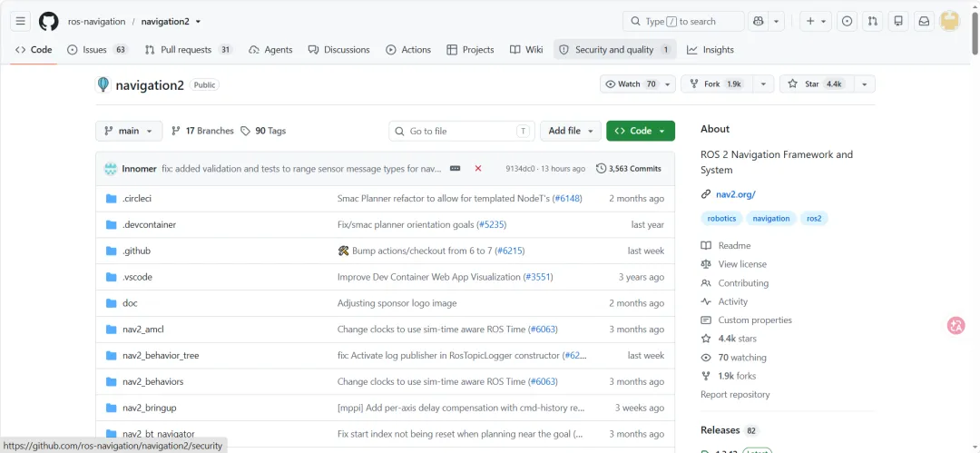
Task: Click the navigation2 repository balloon logo
Action: tap(103, 84)
